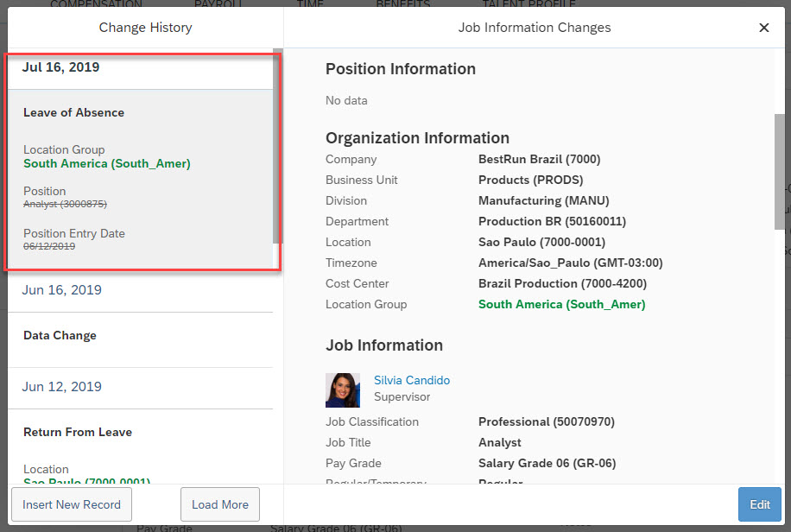Click the Analyst job title value

point(499,443)
